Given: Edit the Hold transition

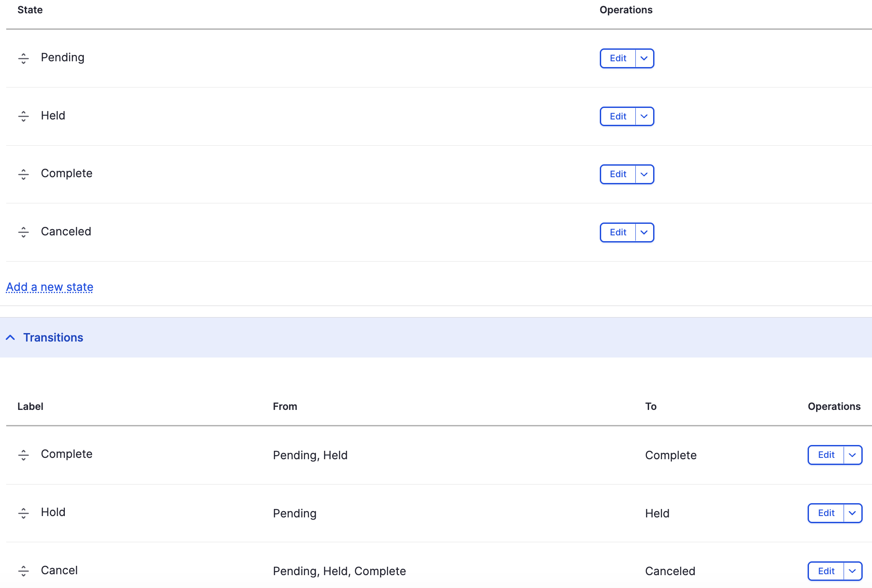Looking at the screenshot, I should point(826,513).
